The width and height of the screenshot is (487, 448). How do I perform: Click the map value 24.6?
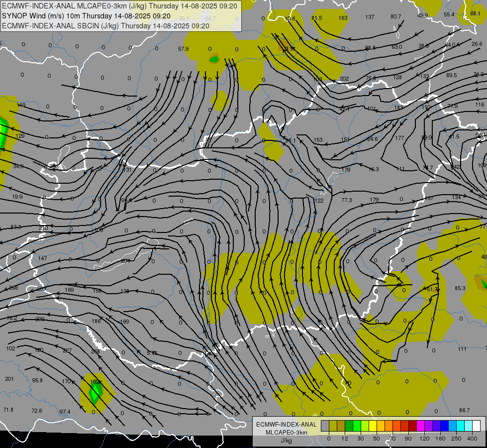(373, 139)
